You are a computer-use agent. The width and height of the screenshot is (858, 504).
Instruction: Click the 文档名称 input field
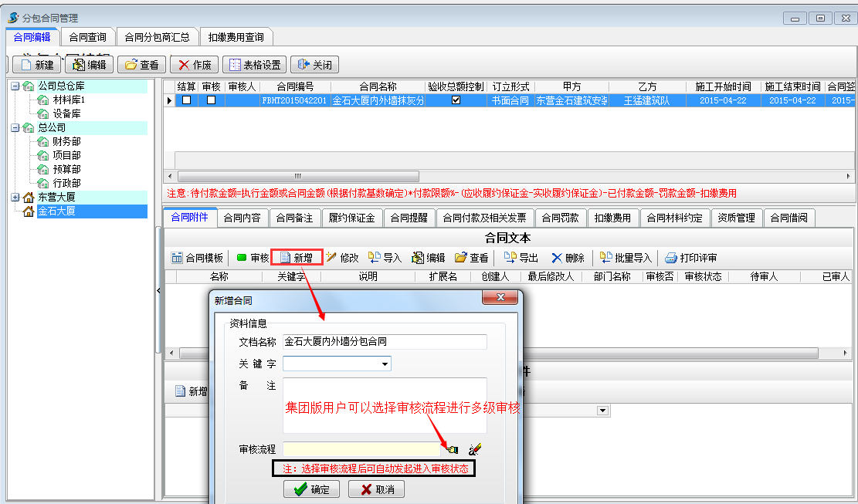[x=385, y=341]
